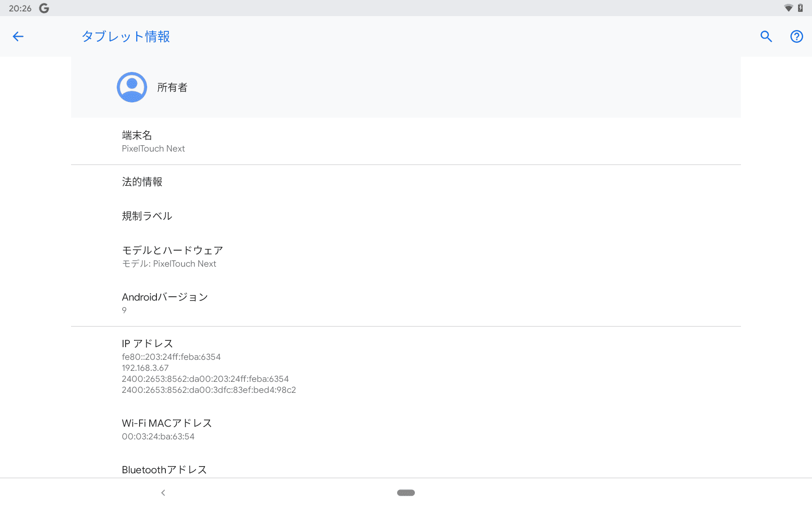This screenshot has width=812, height=508.
Task: Check the battery status icon
Action: pos(800,8)
